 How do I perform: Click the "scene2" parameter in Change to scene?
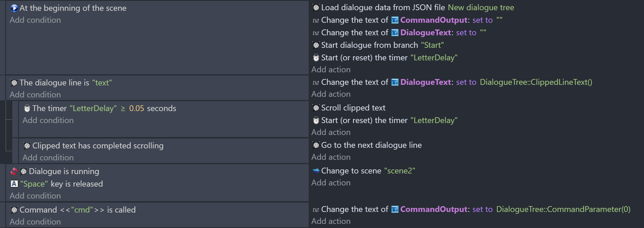coord(399,171)
